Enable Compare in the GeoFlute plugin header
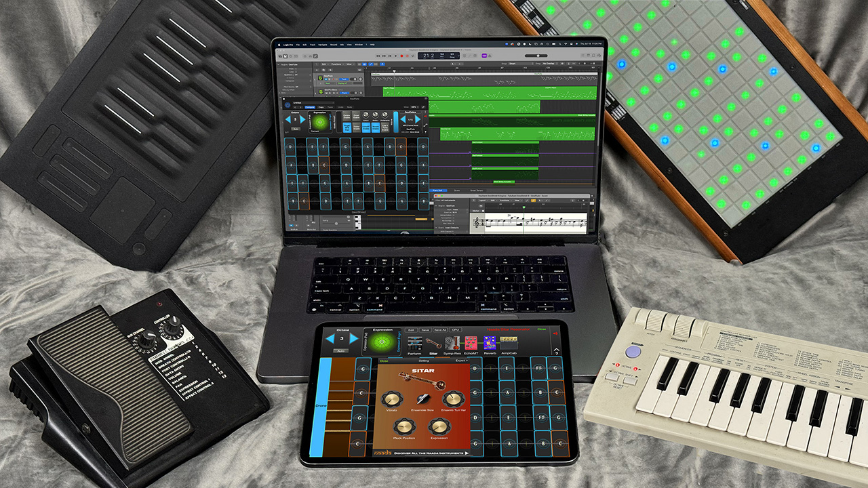This screenshot has width=868, height=488. pyautogui.click(x=309, y=107)
